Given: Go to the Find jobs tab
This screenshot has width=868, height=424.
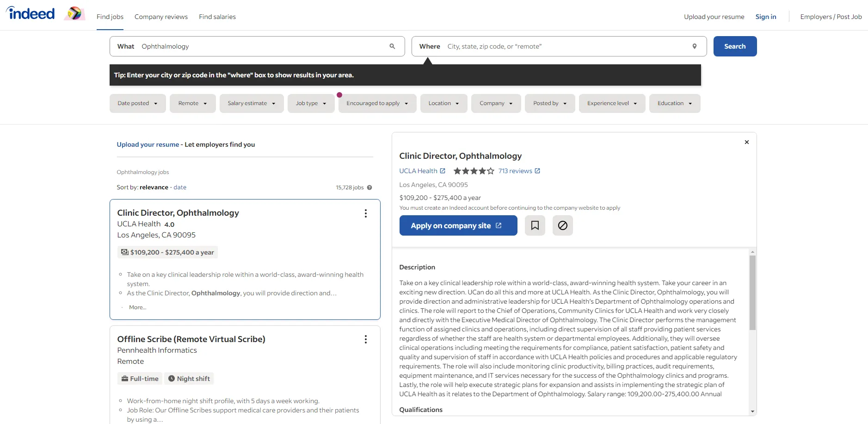Looking at the screenshot, I should [x=110, y=17].
